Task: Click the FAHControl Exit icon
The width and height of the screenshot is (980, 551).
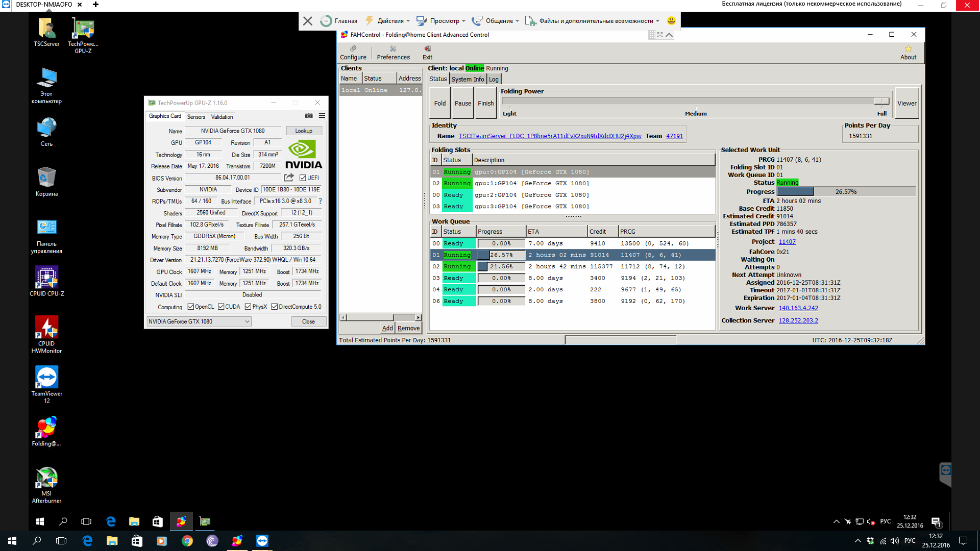Action: tap(428, 49)
